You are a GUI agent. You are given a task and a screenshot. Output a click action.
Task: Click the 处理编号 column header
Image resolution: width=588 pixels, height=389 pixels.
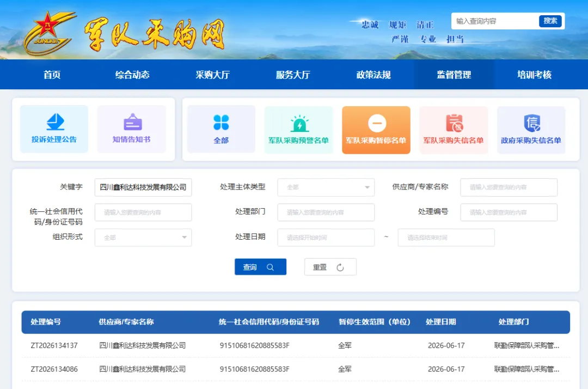pyautogui.click(x=46, y=322)
